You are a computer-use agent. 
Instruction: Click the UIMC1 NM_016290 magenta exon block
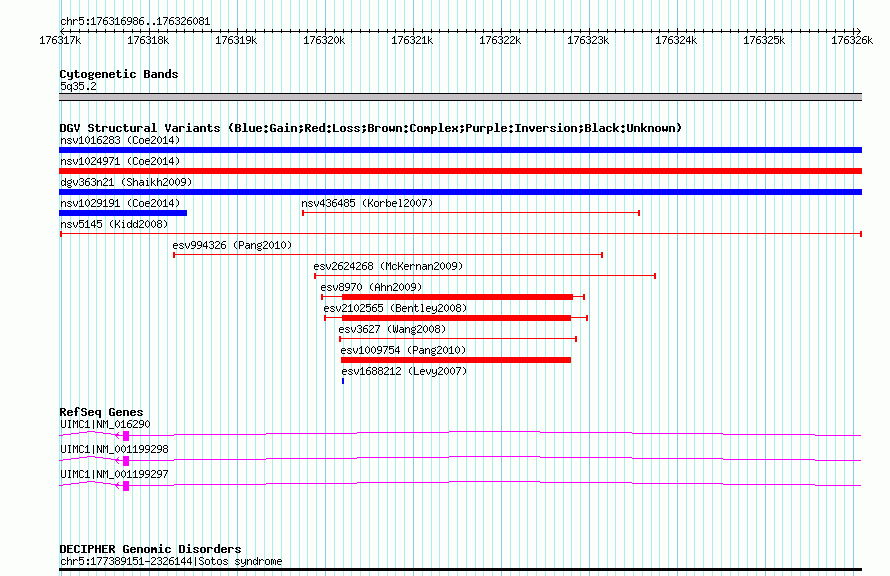tap(126, 436)
